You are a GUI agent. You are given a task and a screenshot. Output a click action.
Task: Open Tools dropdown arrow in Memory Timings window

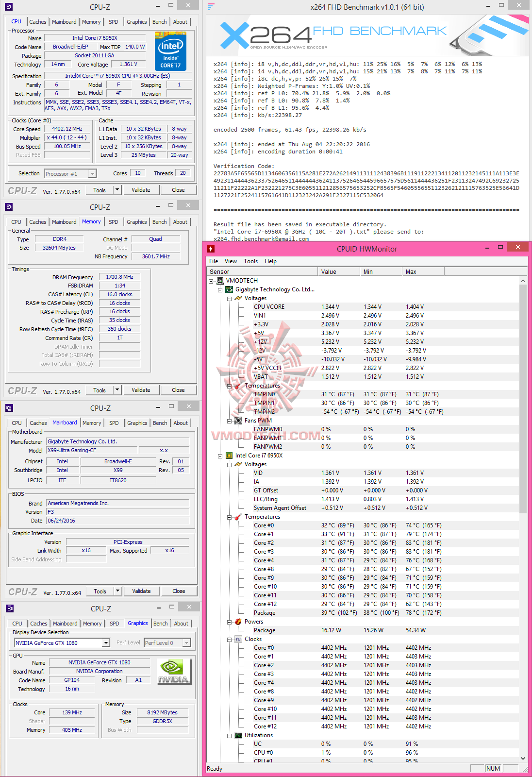pos(117,390)
